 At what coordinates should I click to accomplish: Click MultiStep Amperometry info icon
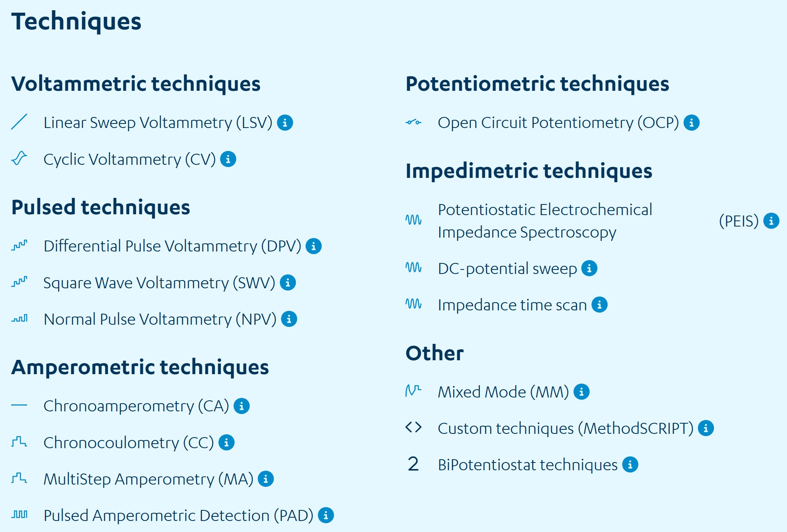pos(265,479)
